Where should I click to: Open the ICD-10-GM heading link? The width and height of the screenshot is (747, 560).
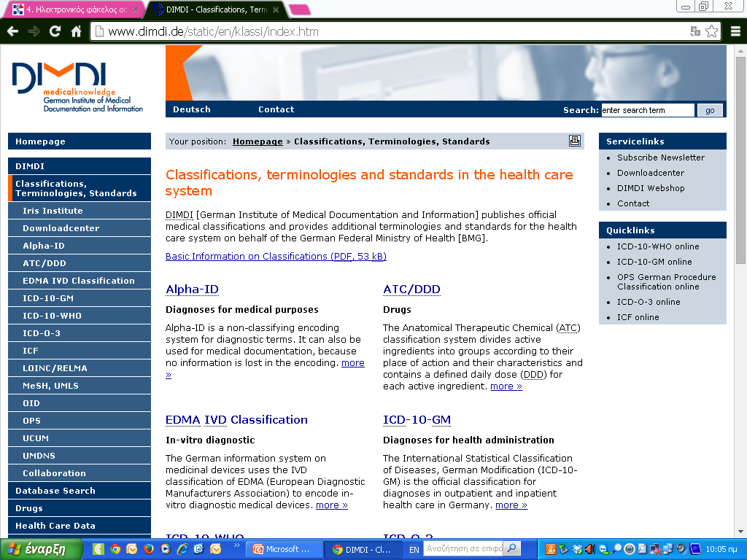click(417, 419)
